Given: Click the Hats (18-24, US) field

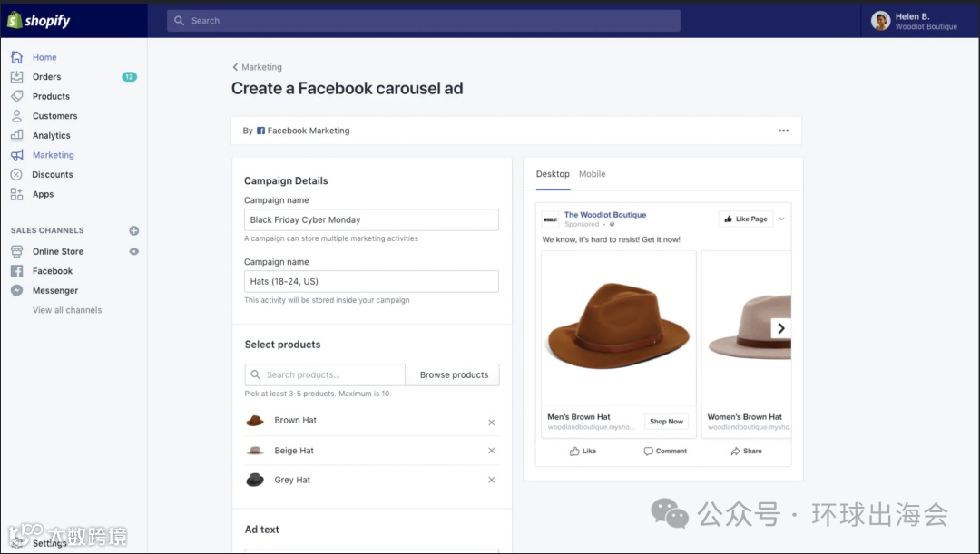Looking at the screenshot, I should pyautogui.click(x=371, y=282).
